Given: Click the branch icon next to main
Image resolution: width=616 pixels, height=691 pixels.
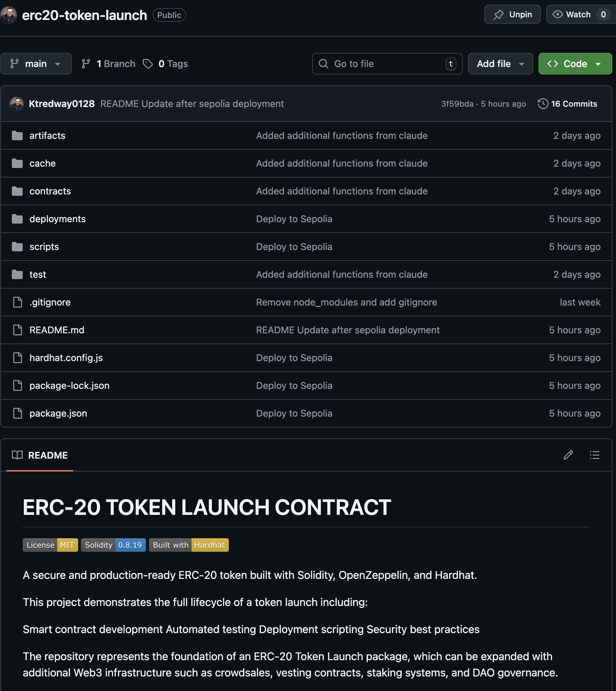Looking at the screenshot, I should click(x=86, y=64).
